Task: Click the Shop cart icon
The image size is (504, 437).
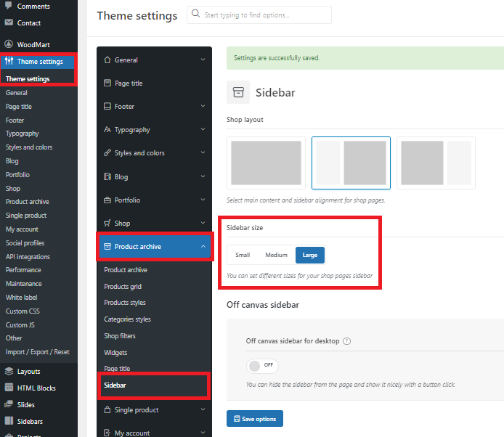Action: [107, 223]
